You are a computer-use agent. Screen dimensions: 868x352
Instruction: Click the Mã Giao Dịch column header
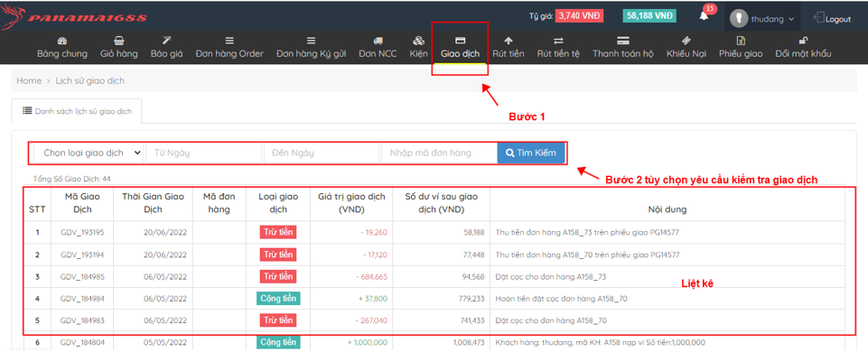(82, 202)
